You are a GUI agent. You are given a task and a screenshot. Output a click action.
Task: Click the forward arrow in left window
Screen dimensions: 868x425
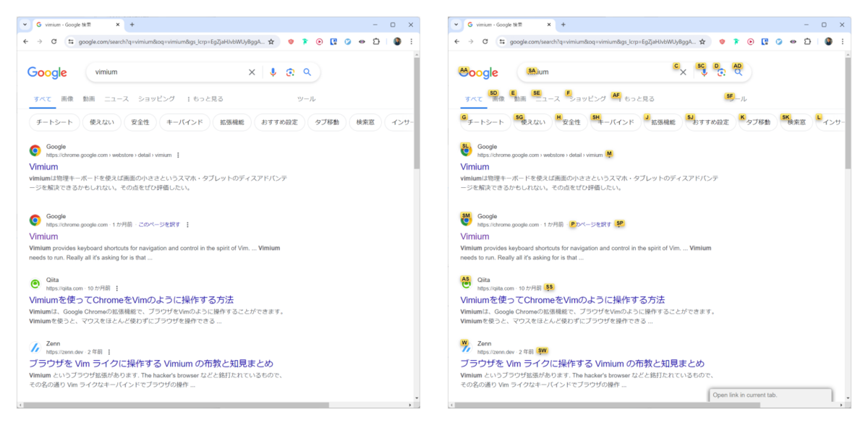pyautogui.click(x=40, y=42)
